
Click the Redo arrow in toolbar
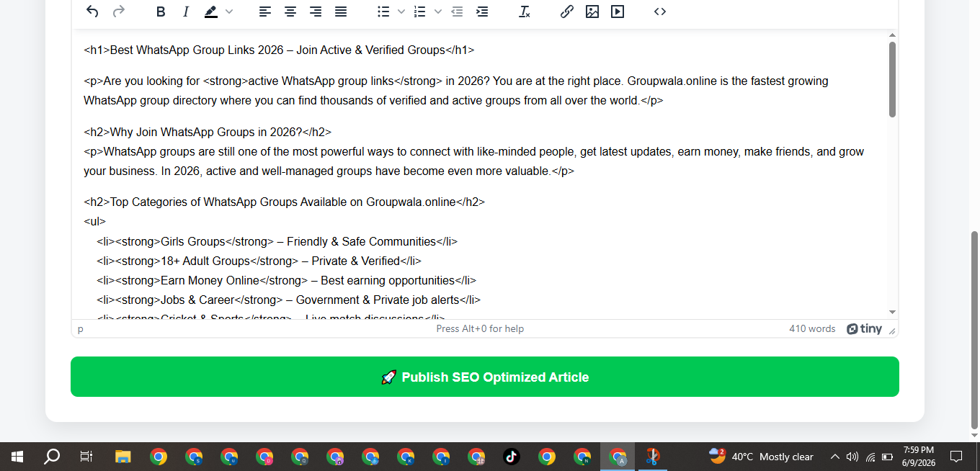pyautogui.click(x=119, y=12)
